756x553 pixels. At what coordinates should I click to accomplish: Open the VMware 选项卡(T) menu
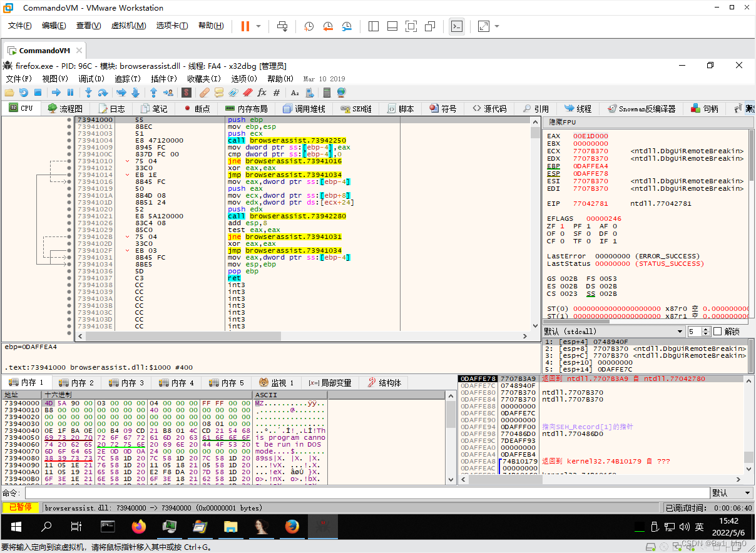(172, 26)
